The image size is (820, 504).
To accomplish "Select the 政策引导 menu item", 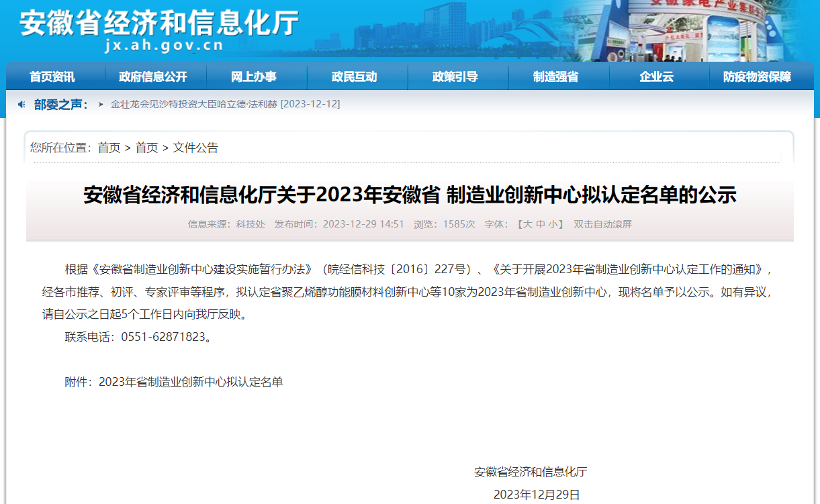I will click(455, 77).
